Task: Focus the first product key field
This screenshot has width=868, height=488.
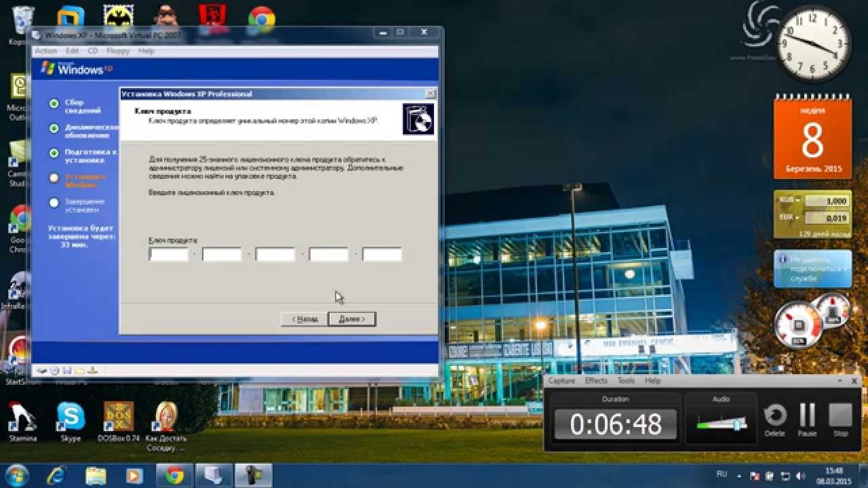Action: tap(168, 254)
